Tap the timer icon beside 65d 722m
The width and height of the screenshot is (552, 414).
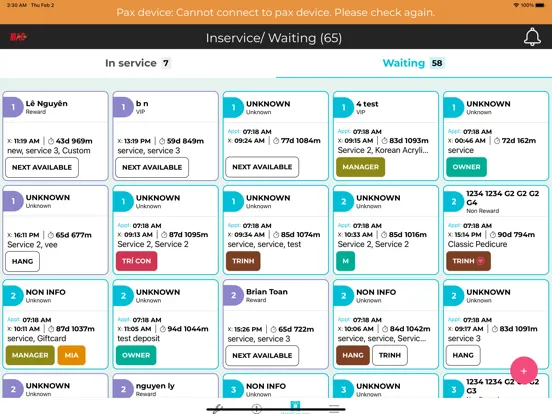click(x=274, y=330)
